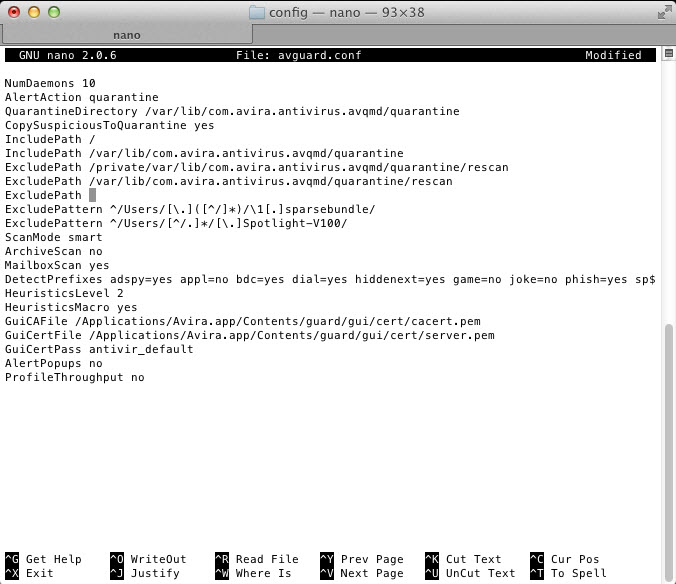Click the CopySuspiciousToQuarantine yes line

110,125
